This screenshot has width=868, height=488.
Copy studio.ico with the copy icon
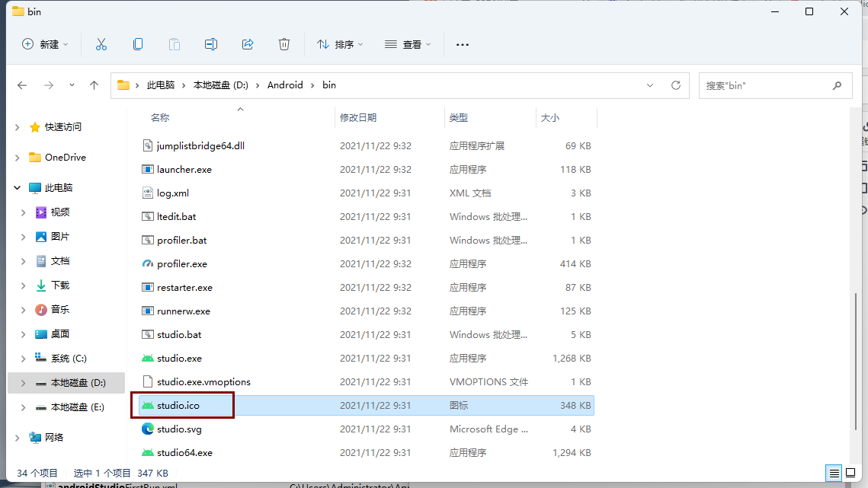pyautogui.click(x=138, y=44)
